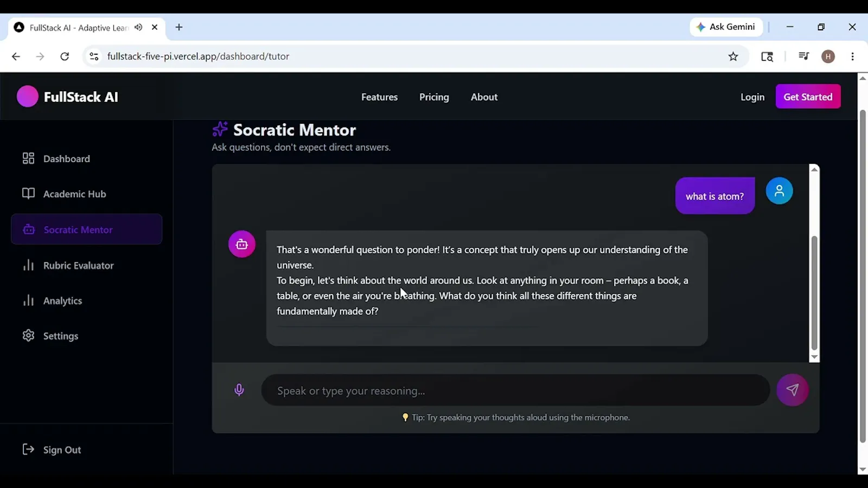
Task: Open the Features nav link
Action: [x=379, y=97]
